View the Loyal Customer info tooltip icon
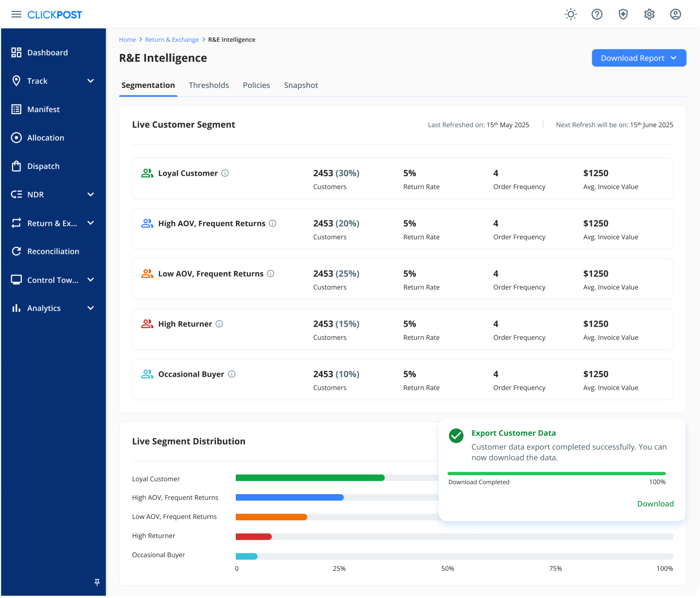700x598 pixels. click(x=225, y=173)
